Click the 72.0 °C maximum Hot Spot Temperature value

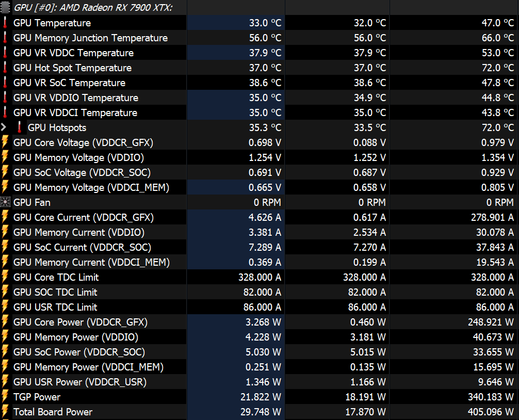(497, 68)
